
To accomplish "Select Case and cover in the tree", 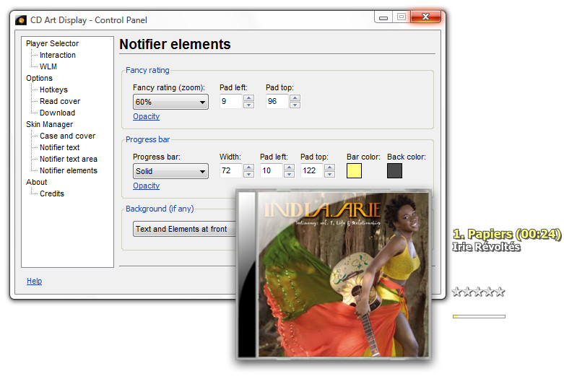I will click(67, 136).
